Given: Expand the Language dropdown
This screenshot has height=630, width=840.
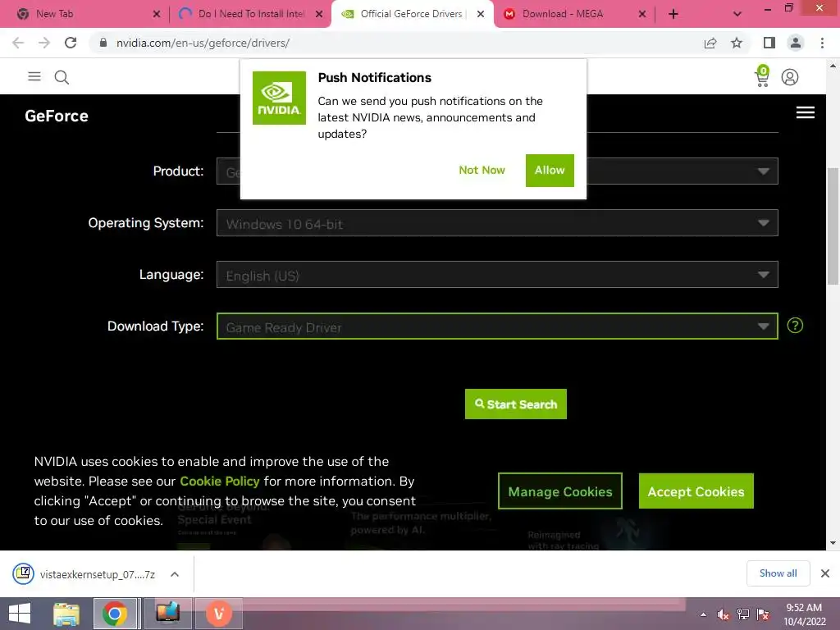Looking at the screenshot, I should 497,274.
